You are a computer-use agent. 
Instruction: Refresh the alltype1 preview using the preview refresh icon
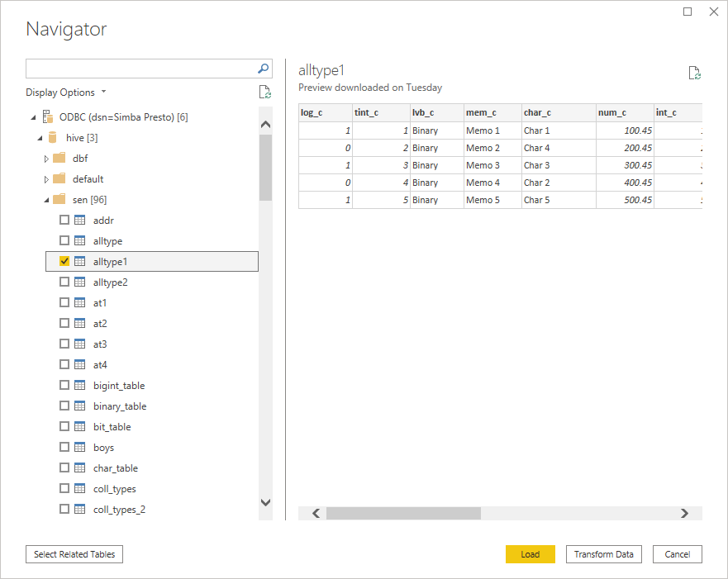(695, 73)
